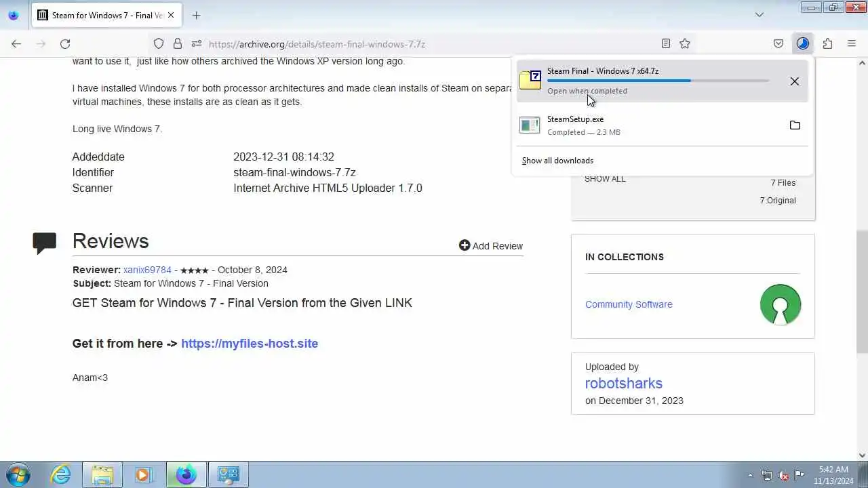This screenshot has width=868, height=488.
Task: Expand the list all tabs chevron
Action: [x=759, y=15]
